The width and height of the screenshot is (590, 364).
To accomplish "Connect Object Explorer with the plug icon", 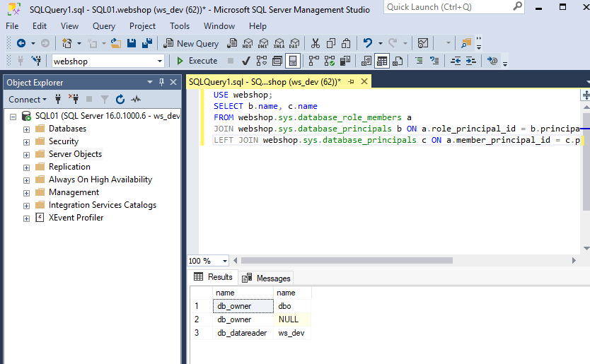I will [x=58, y=99].
